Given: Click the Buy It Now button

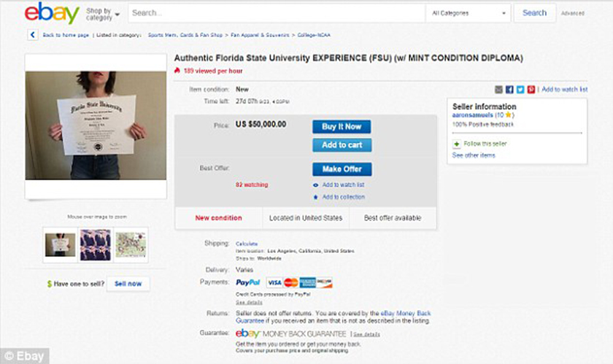Looking at the screenshot, I should pyautogui.click(x=342, y=127).
